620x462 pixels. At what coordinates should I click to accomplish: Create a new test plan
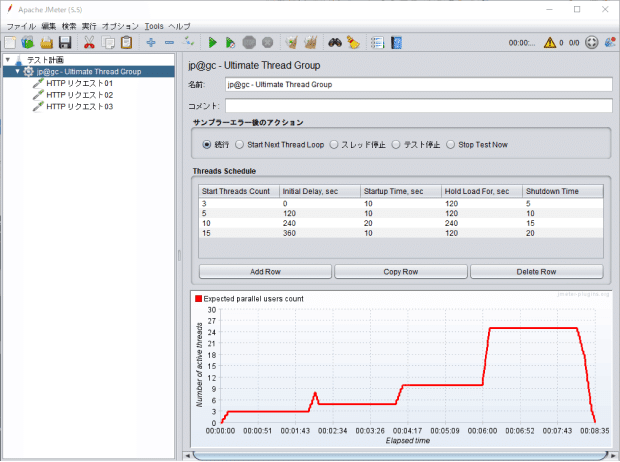pos(10,42)
